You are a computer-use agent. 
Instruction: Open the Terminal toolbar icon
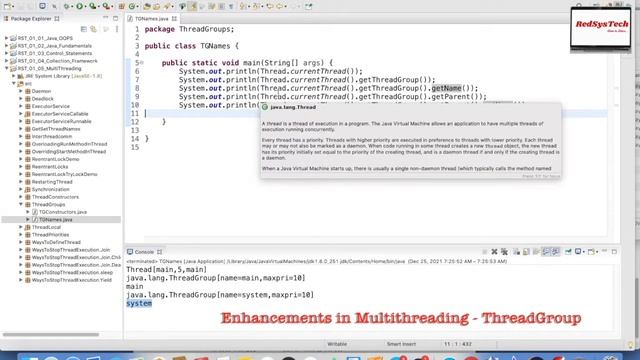pyautogui.click(x=42, y=6)
